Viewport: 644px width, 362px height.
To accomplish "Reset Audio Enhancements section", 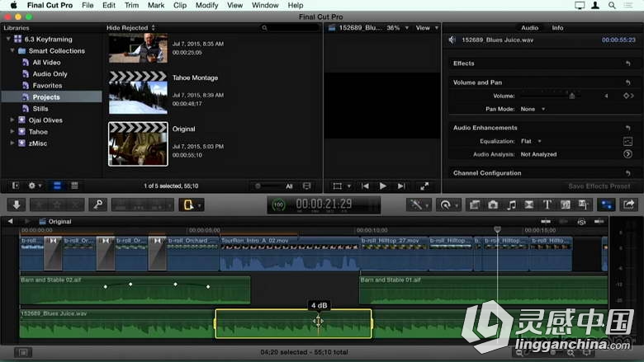I will (x=628, y=128).
